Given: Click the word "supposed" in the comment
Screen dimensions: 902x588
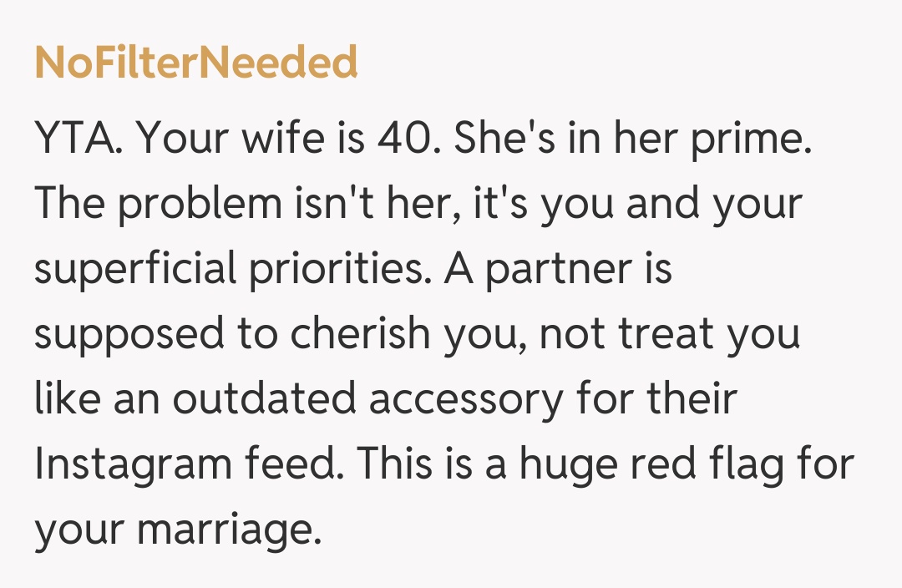Looking at the screenshot, I should coord(129,335).
